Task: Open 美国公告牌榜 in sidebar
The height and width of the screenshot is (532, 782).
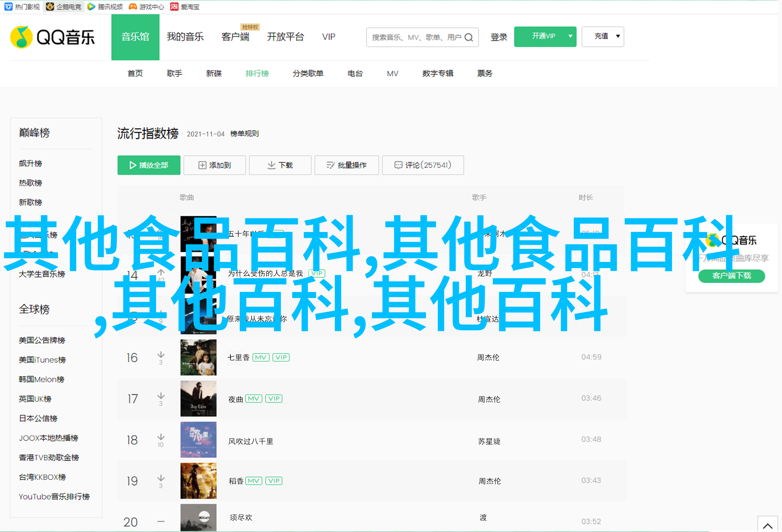Action: (42, 340)
